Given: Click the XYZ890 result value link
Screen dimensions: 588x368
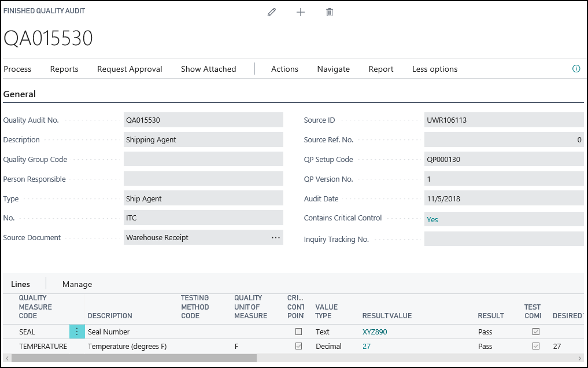Looking at the screenshot, I should [x=375, y=332].
